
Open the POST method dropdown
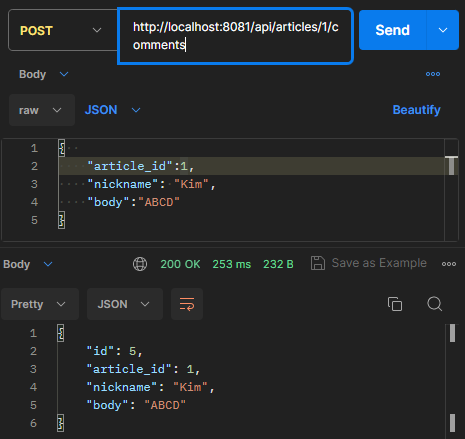click(x=63, y=30)
